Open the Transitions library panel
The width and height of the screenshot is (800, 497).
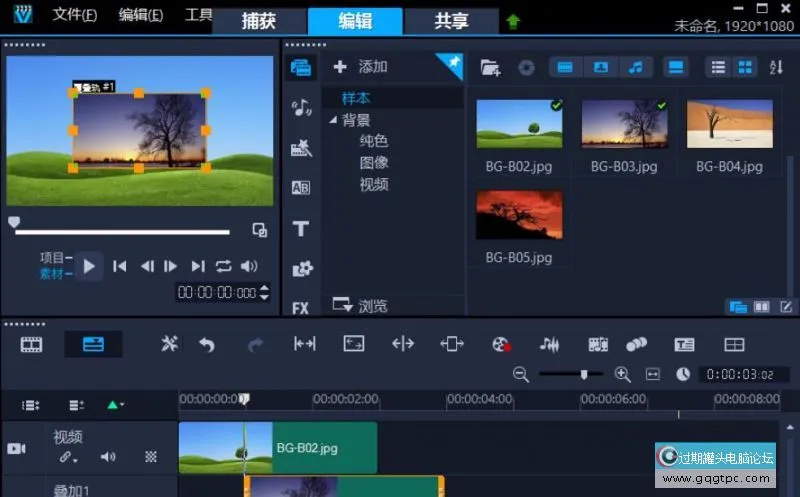point(300,187)
